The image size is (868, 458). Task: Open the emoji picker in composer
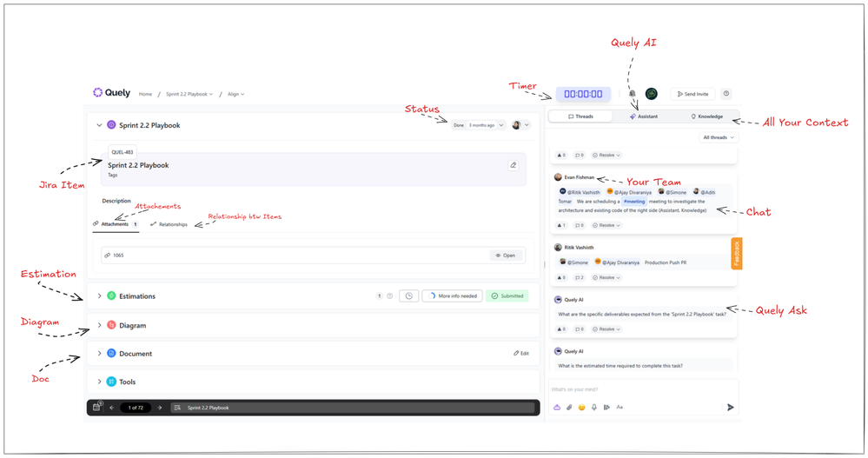click(581, 407)
